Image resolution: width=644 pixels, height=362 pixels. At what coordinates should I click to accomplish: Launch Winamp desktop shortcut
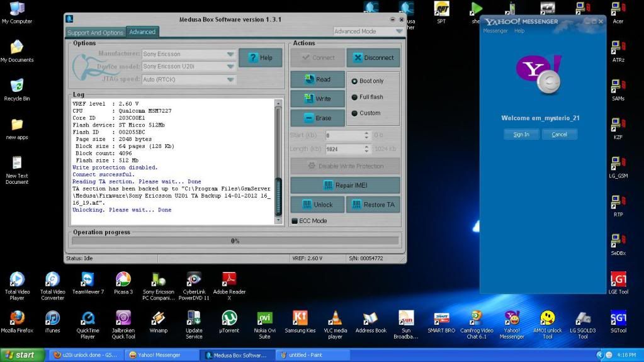tap(159, 322)
